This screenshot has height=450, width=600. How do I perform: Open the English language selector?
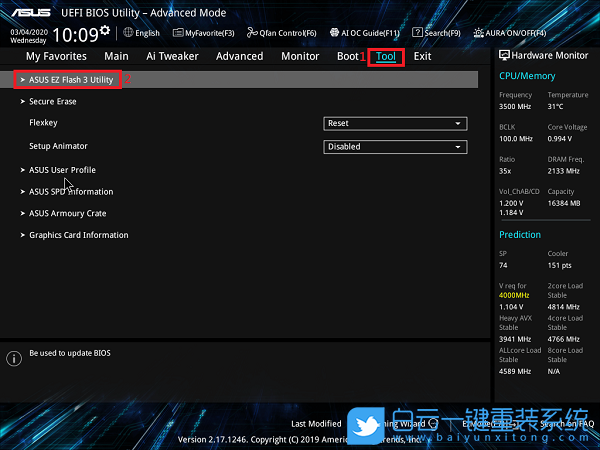pyautogui.click(x=141, y=33)
